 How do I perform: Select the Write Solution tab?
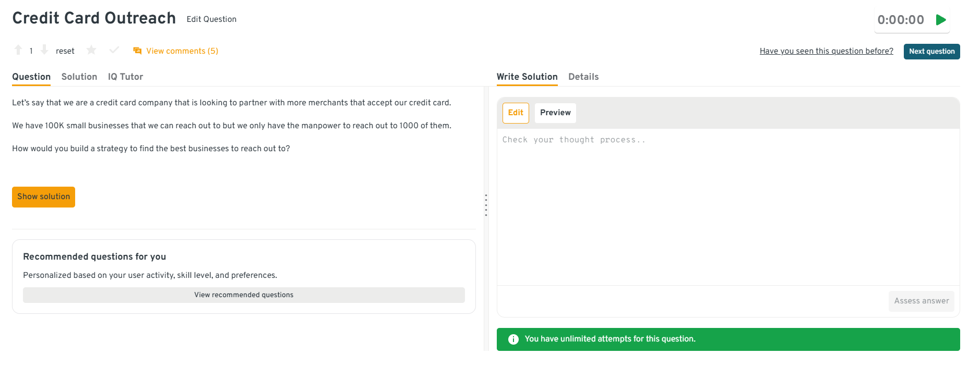527,77
